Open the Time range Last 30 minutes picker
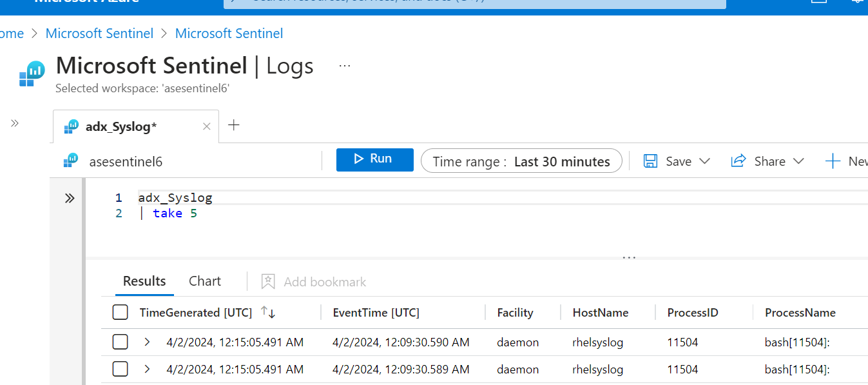Viewport: 868px width, 385px height. 521,161
